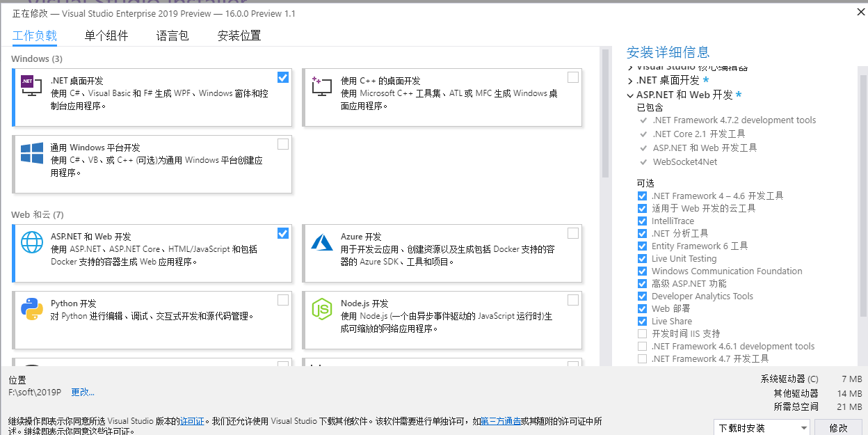Check the Azure 开发 workload checkbox
The height and width of the screenshot is (435, 868).
coord(573,233)
